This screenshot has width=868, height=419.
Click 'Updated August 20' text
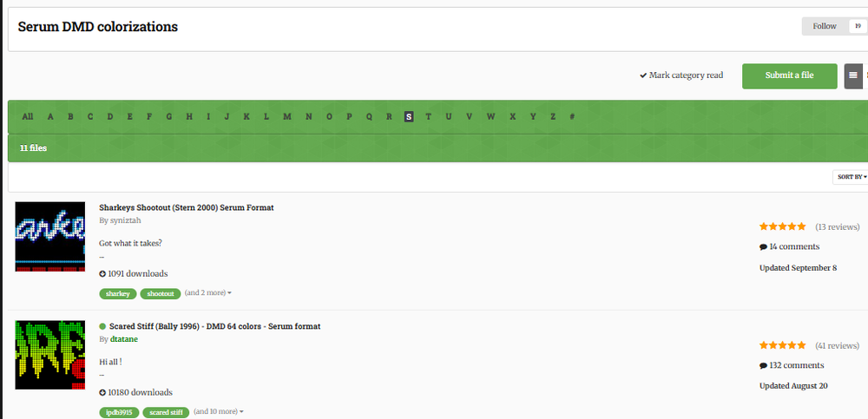click(x=794, y=386)
